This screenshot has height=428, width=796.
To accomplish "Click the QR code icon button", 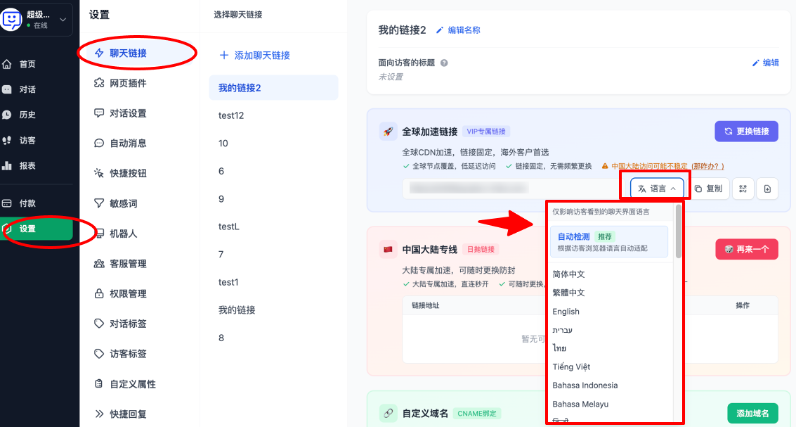I will click(x=743, y=189).
